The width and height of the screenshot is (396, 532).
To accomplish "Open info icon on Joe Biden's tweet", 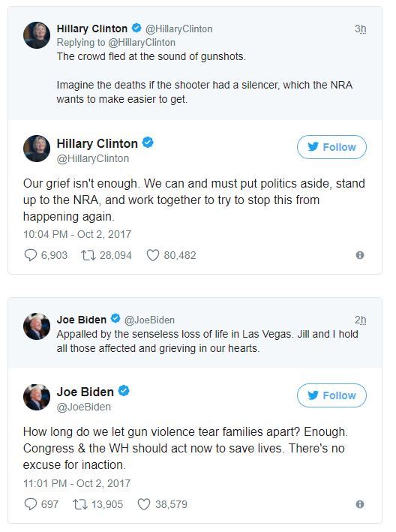I will point(360,504).
